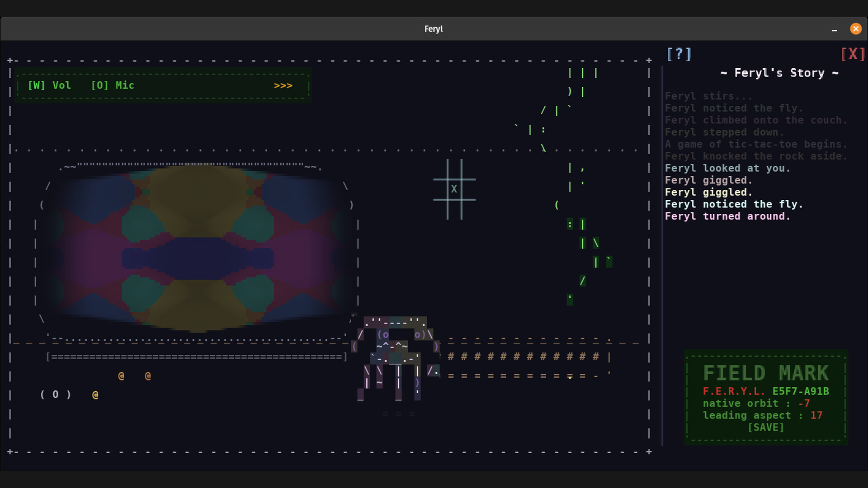Expand the audio bar via the >>> arrow
The width and height of the screenshot is (868, 488).
coord(283,85)
